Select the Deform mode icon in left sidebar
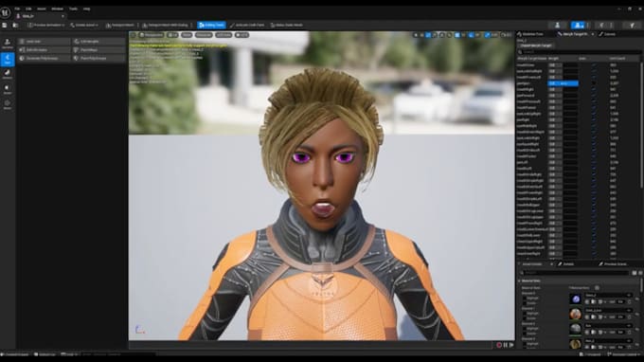644x362 pixels. coord(8,74)
